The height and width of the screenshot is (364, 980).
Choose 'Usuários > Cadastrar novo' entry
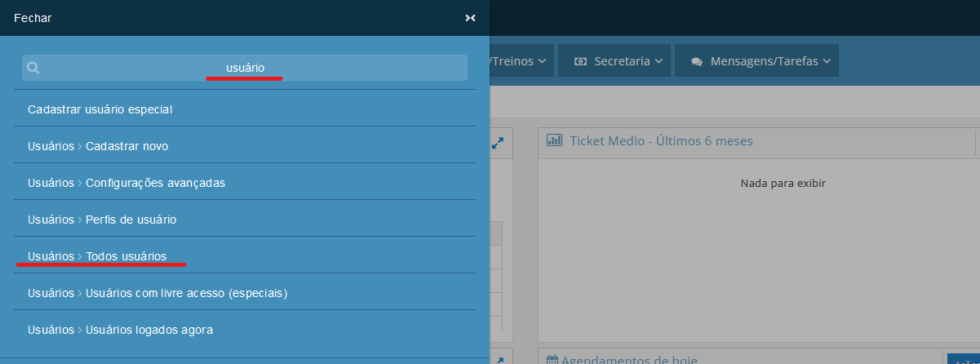tap(98, 146)
